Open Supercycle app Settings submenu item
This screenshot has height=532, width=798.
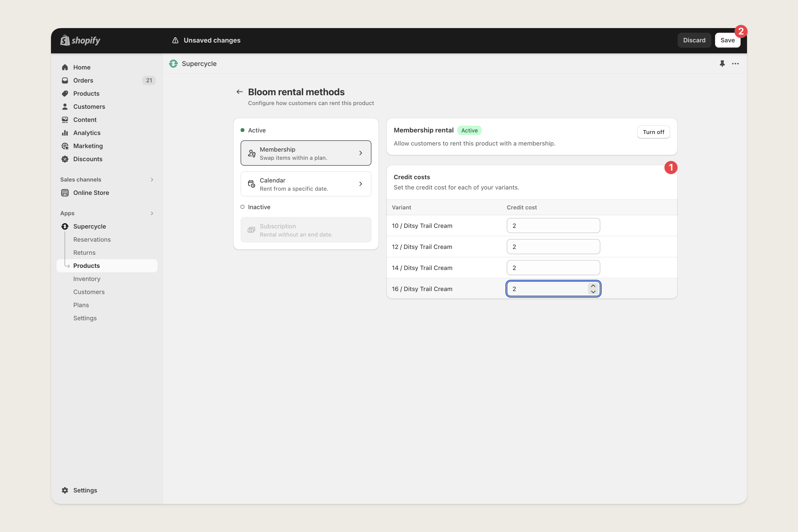pyautogui.click(x=85, y=318)
